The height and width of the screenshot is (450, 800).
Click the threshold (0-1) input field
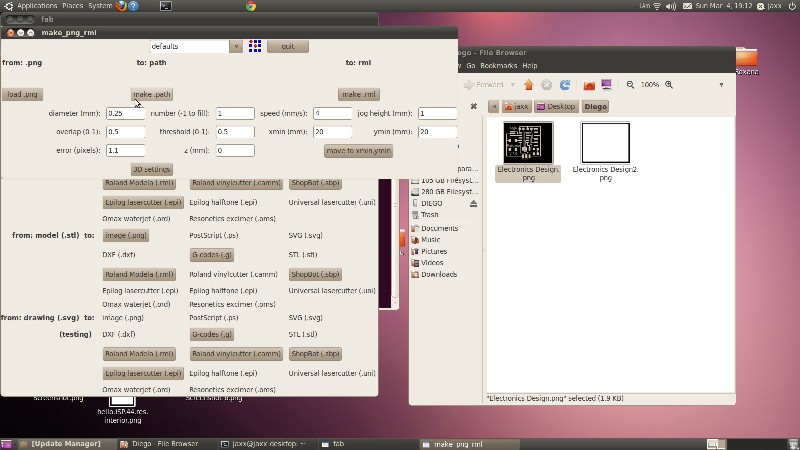point(235,132)
